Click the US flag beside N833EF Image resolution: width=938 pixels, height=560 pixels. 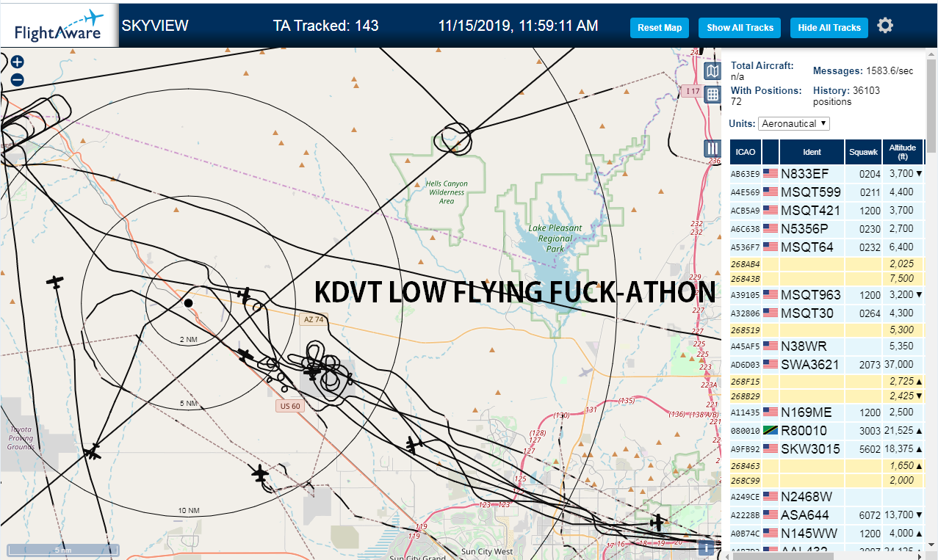(x=771, y=174)
